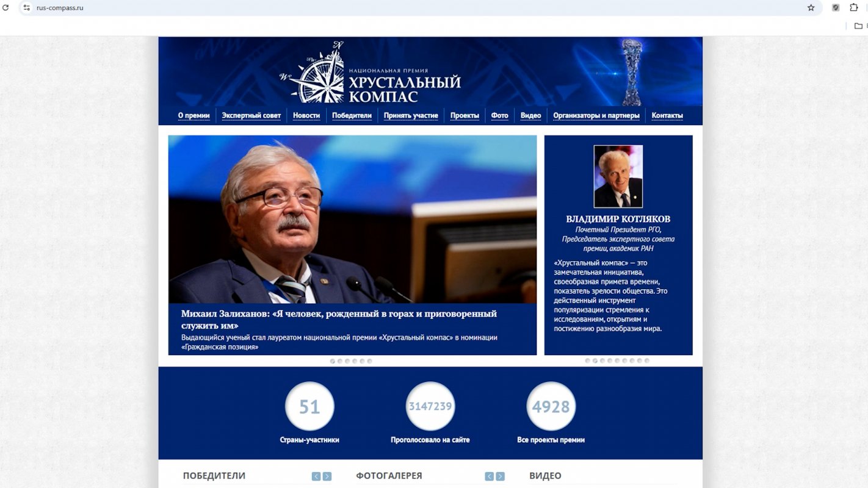Go to Новости section
This screenshot has width=868, height=488.
click(306, 115)
